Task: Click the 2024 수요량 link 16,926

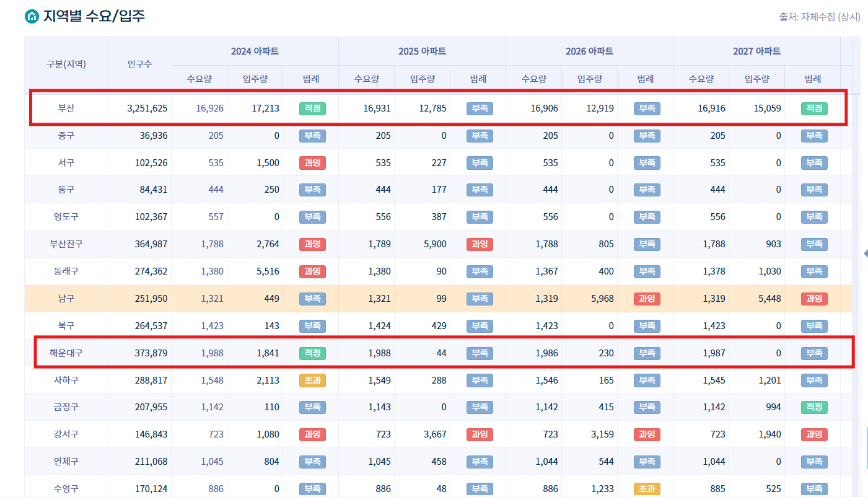Action: 210,108
